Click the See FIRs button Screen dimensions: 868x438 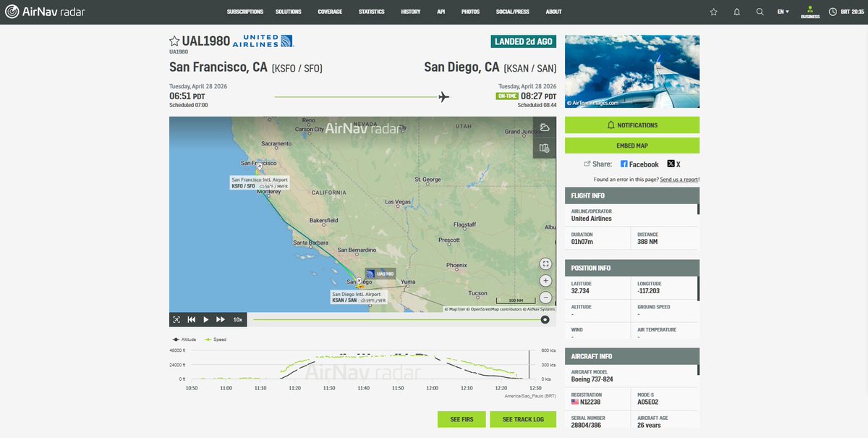click(461, 420)
